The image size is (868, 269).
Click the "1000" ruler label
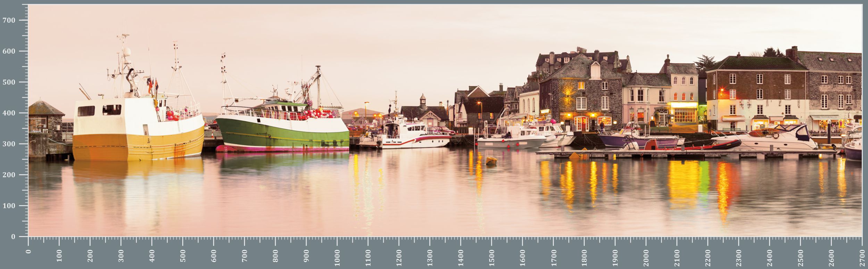tap(337, 258)
